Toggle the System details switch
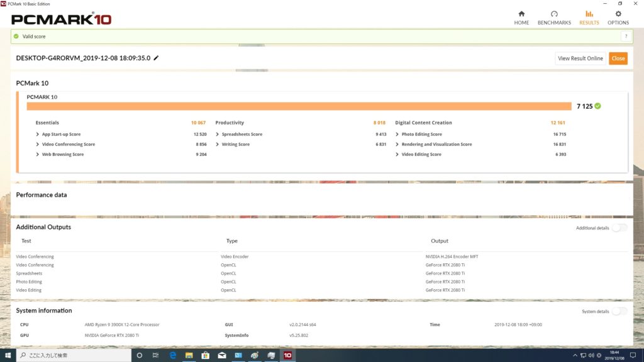This screenshot has height=362, width=644. pos(619,312)
